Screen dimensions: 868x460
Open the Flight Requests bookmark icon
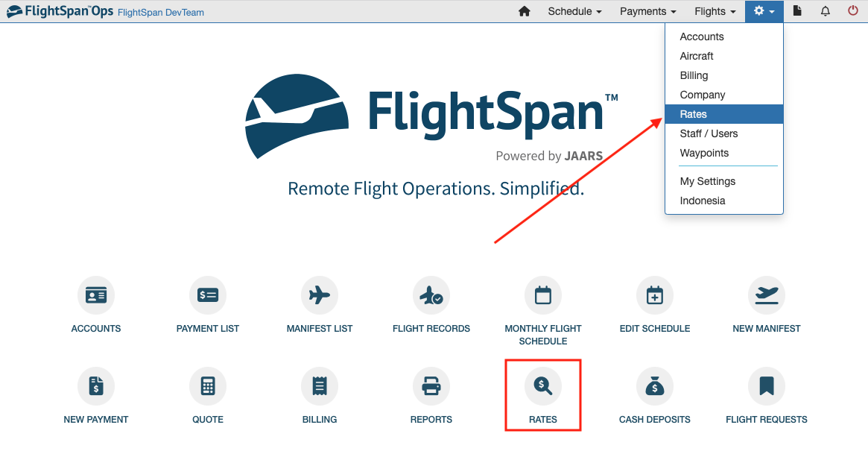[766, 385]
